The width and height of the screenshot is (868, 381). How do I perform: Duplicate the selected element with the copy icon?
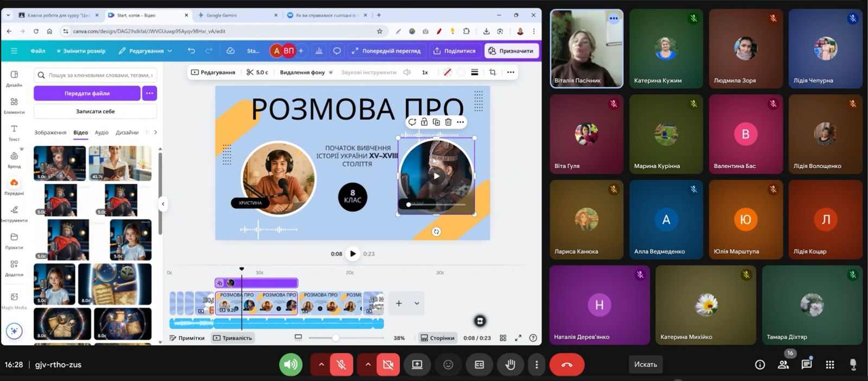pos(436,122)
